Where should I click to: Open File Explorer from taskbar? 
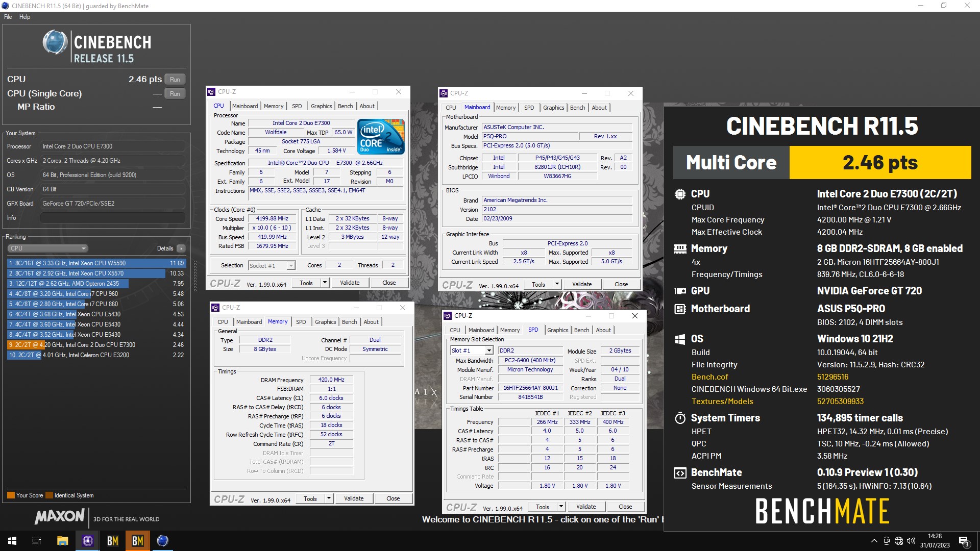[x=62, y=541]
